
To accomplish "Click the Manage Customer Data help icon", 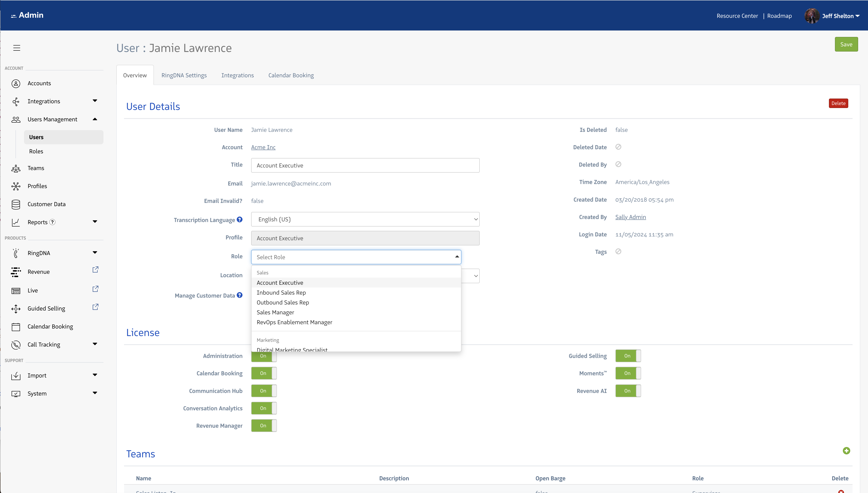I will (240, 295).
